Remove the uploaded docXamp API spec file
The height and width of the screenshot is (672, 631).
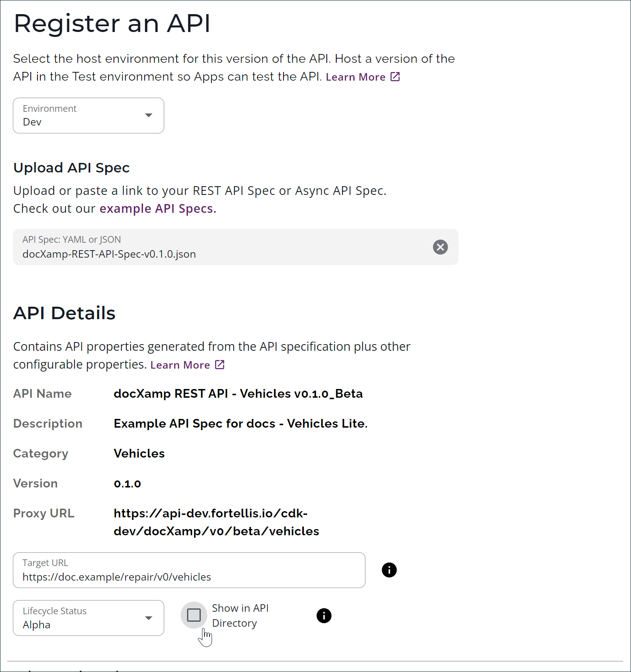(x=440, y=247)
